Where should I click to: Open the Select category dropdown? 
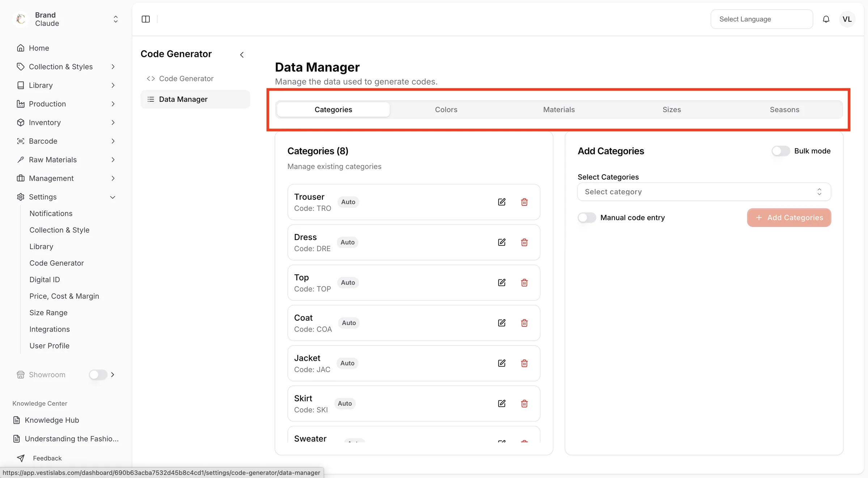tap(704, 192)
